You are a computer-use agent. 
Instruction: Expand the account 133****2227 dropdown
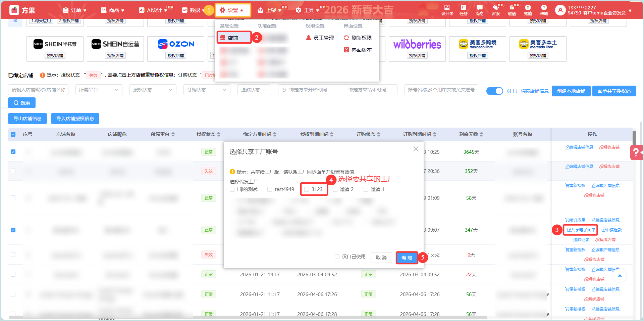coord(630,11)
